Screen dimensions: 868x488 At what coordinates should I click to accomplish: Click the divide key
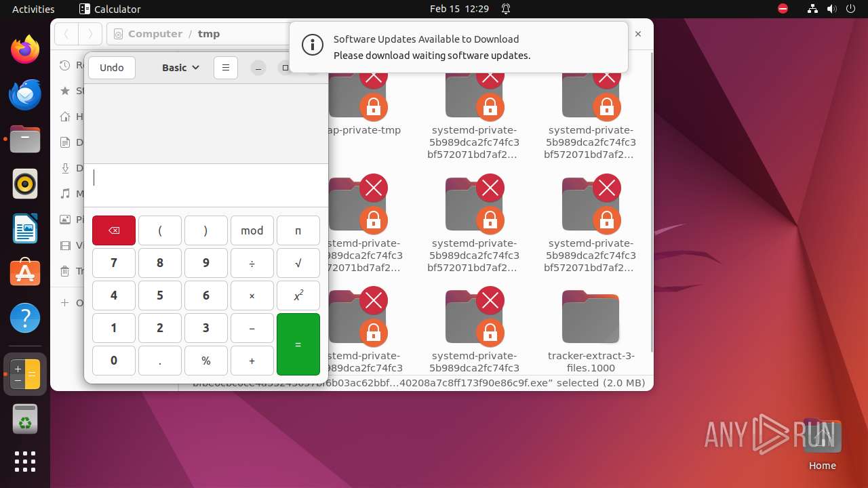[x=252, y=263]
